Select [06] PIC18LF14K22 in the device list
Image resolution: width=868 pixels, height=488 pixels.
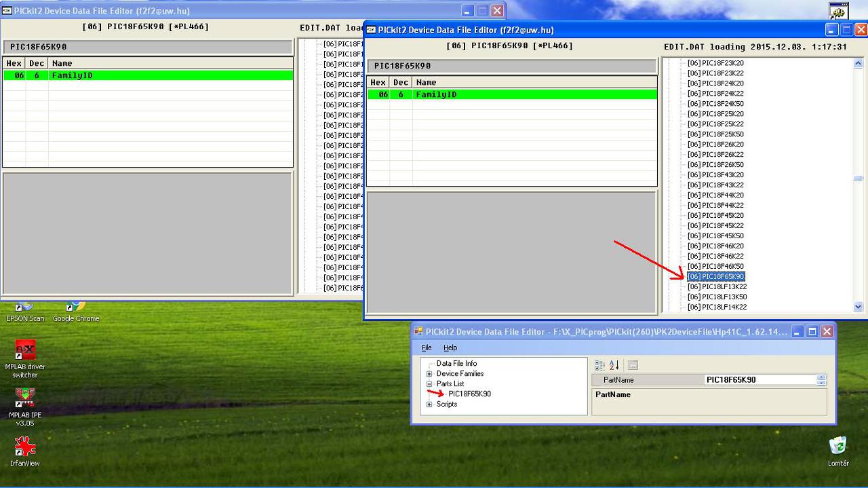pyautogui.click(x=717, y=307)
